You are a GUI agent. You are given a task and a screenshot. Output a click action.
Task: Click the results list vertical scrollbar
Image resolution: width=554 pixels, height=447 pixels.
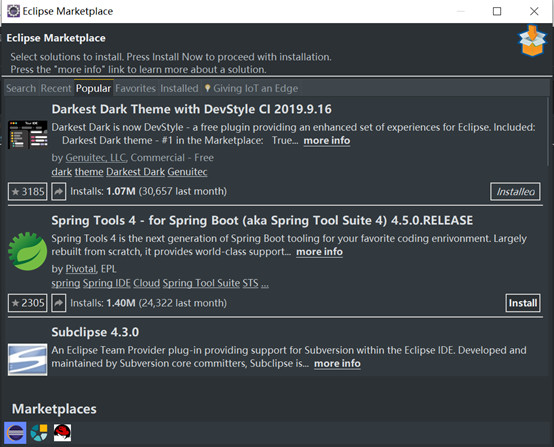coord(548,131)
